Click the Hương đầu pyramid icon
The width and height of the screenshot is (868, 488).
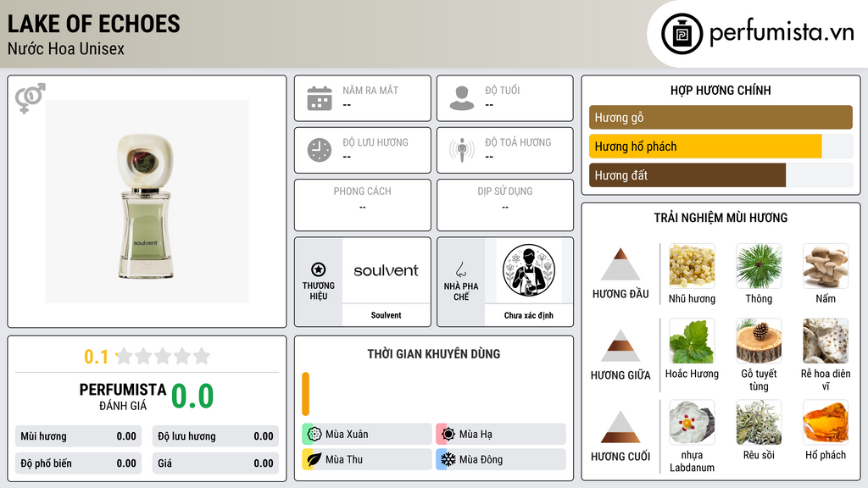pos(620,264)
